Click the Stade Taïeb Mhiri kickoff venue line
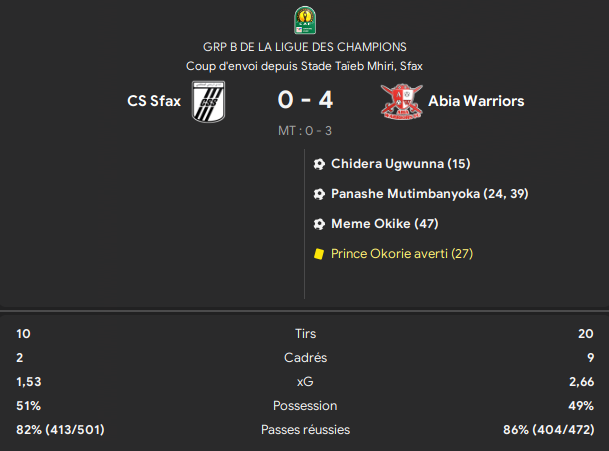The image size is (609, 451). [x=304, y=66]
